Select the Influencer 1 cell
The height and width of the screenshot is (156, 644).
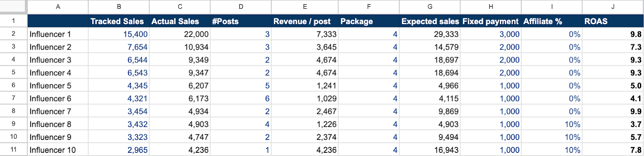[x=58, y=34]
